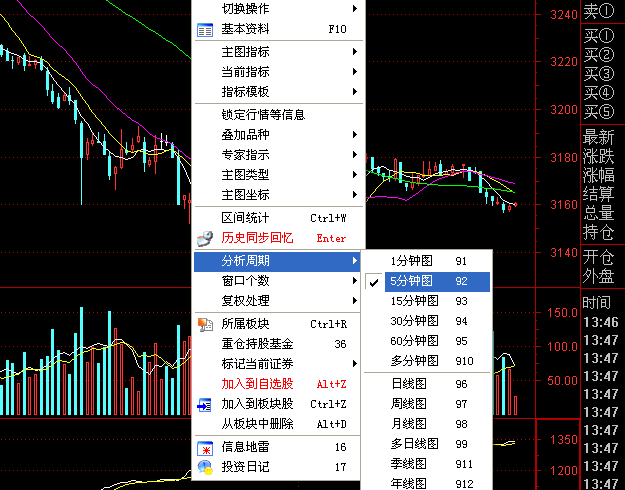
Task: Click the last candlestick on the price chart
Action: click(516, 204)
